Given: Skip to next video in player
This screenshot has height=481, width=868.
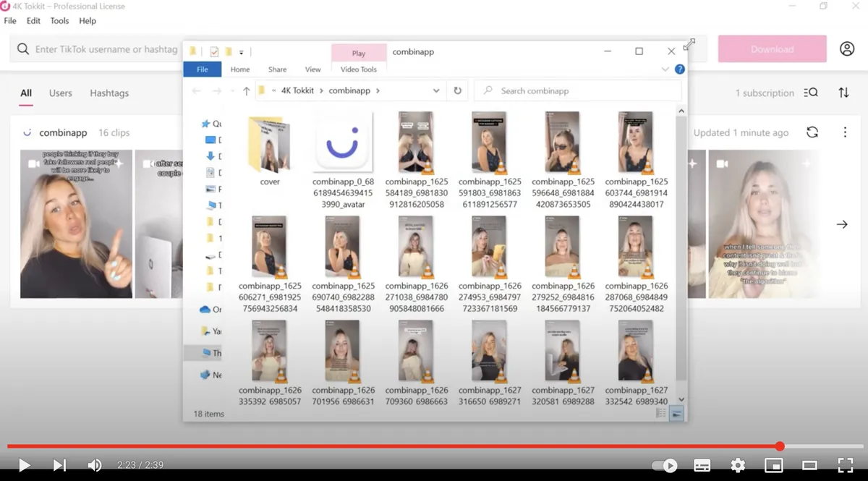Looking at the screenshot, I should tap(59, 465).
